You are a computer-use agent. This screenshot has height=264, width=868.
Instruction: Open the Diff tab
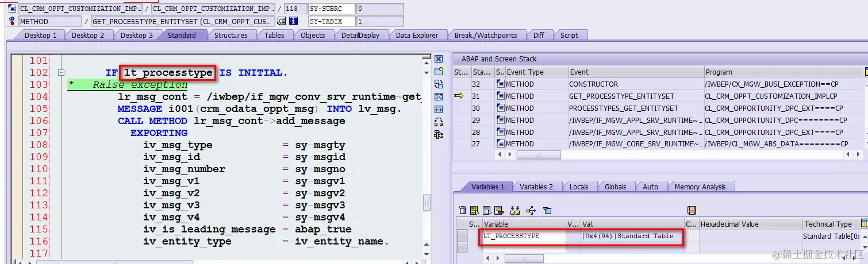tap(539, 35)
